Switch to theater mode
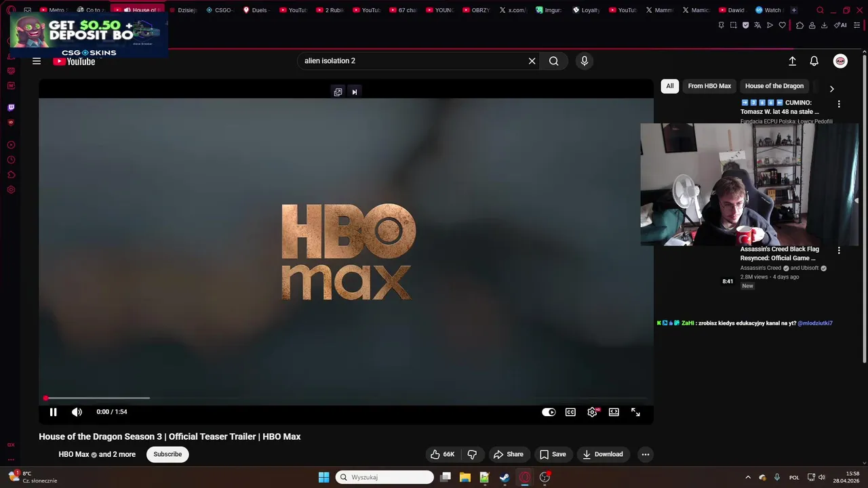 point(614,412)
